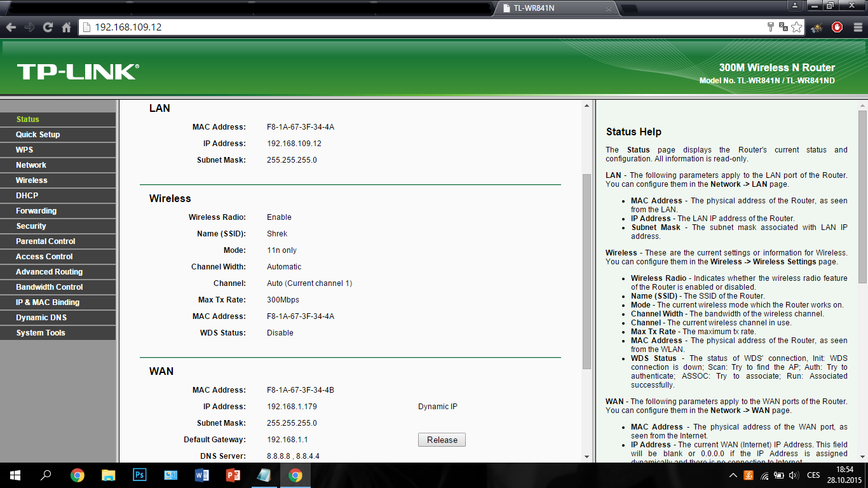Open the Windows Start menu
868x488 pixels.
pyautogui.click(x=15, y=475)
